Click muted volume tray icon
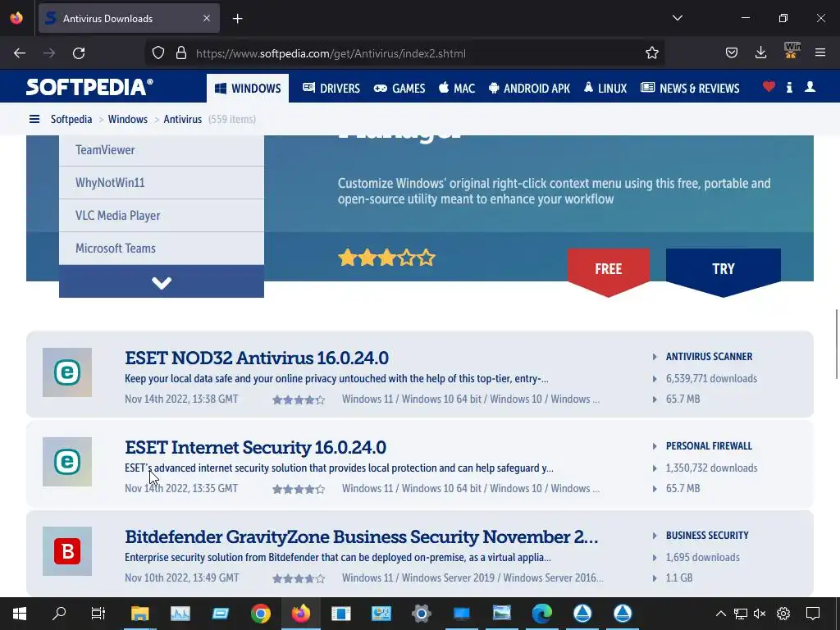The image size is (840, 630). tap(760, 614)
